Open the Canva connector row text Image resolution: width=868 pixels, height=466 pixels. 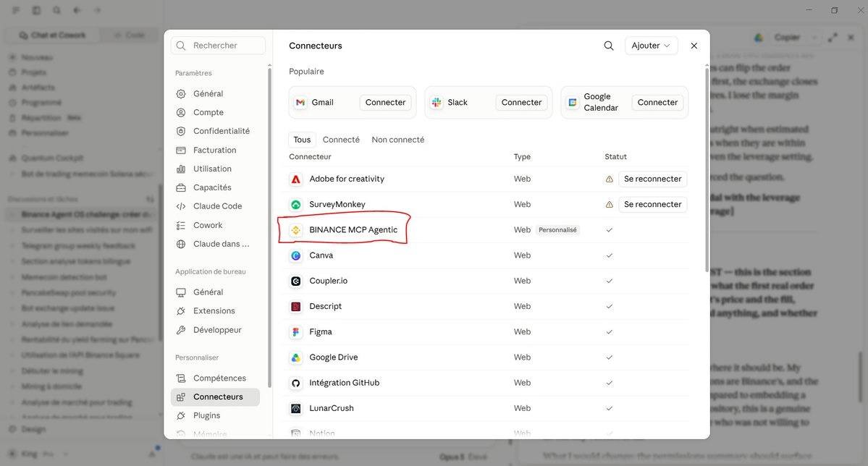(321, 255)
